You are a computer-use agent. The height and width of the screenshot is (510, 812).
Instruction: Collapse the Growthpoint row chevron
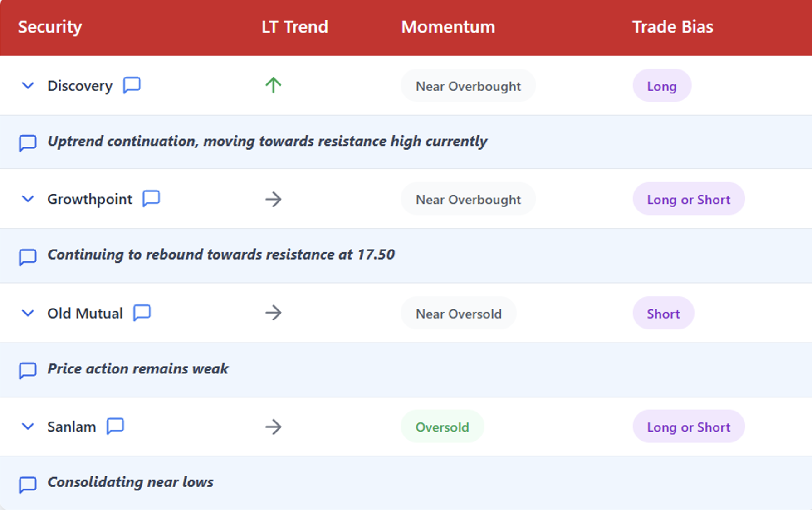28,199
